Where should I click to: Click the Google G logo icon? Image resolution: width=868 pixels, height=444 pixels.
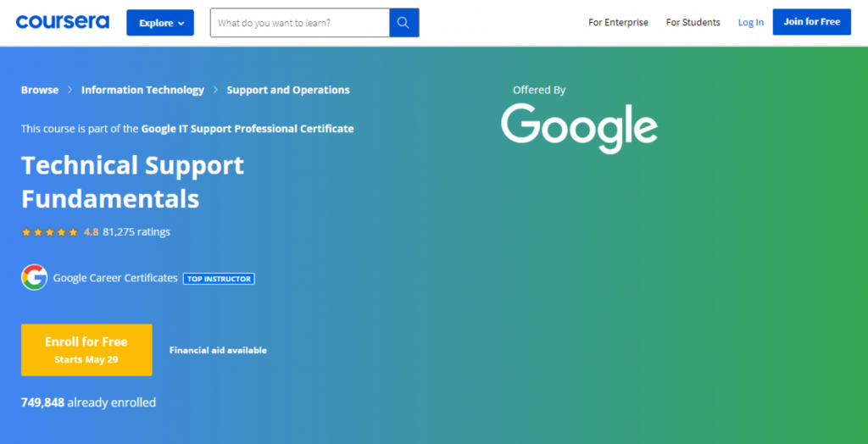pyautogui.click(x=34, y=278)
